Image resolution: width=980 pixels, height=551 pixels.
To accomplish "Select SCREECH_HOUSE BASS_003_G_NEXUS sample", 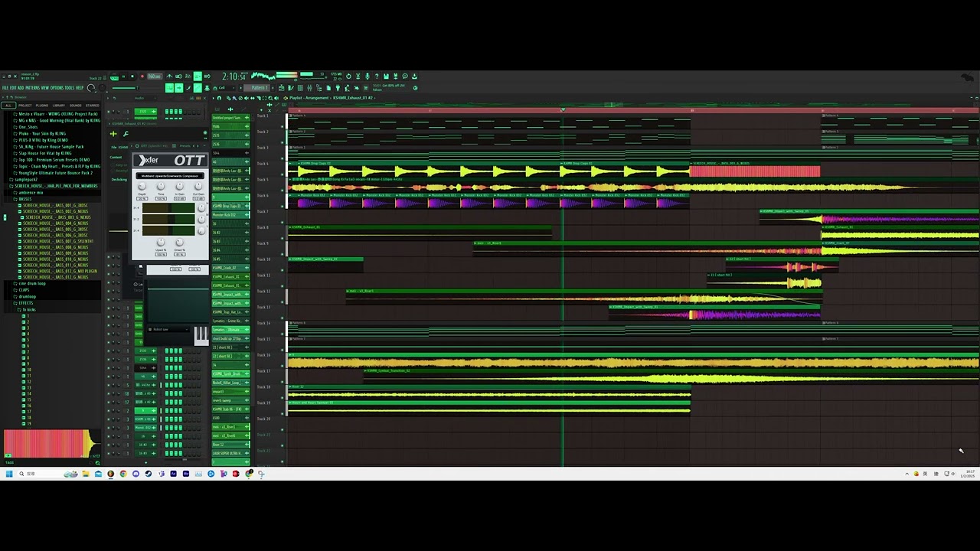I will click(x=57, y=217).
